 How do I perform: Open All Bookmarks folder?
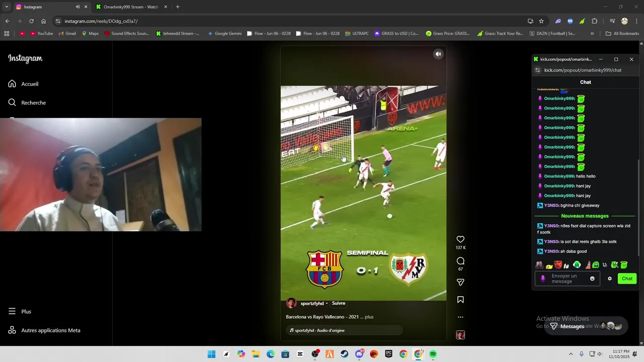pyautogui.click(x=622, y=34)
